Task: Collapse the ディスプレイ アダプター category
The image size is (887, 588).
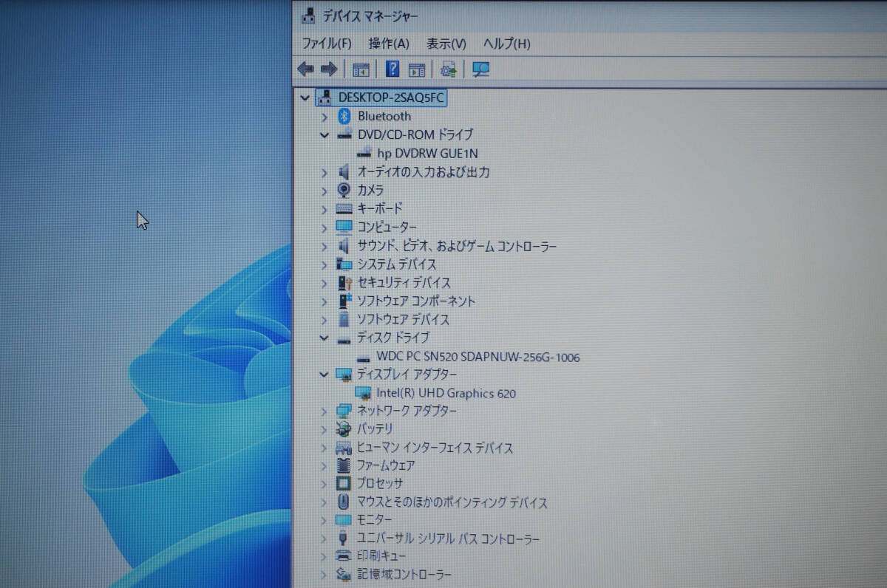Action: pyautogui.click(x=324, y=375)
